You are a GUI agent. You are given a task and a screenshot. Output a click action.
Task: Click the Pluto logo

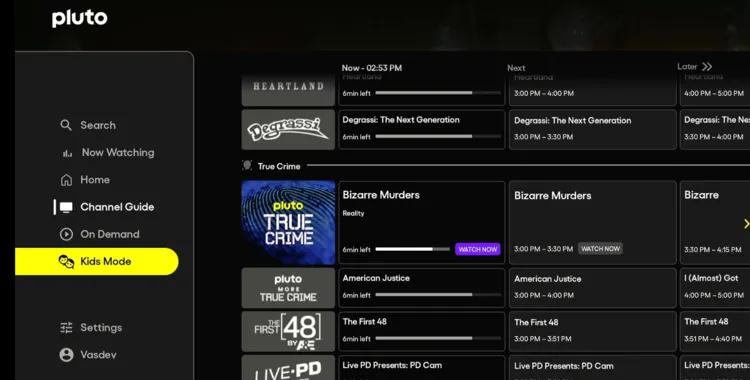click(x=79, y=18)
